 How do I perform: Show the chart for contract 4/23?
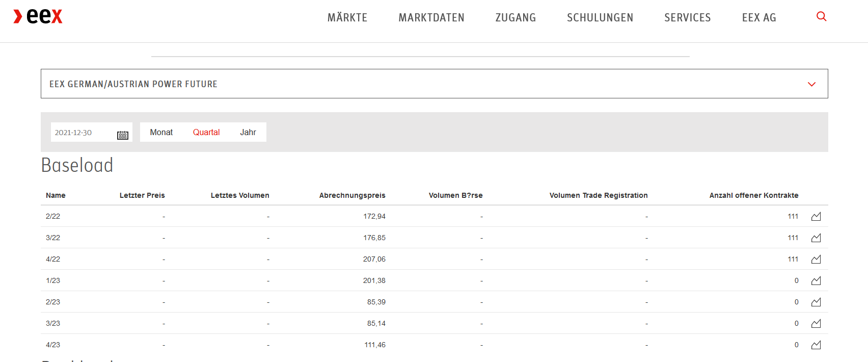tap(816, 345)
